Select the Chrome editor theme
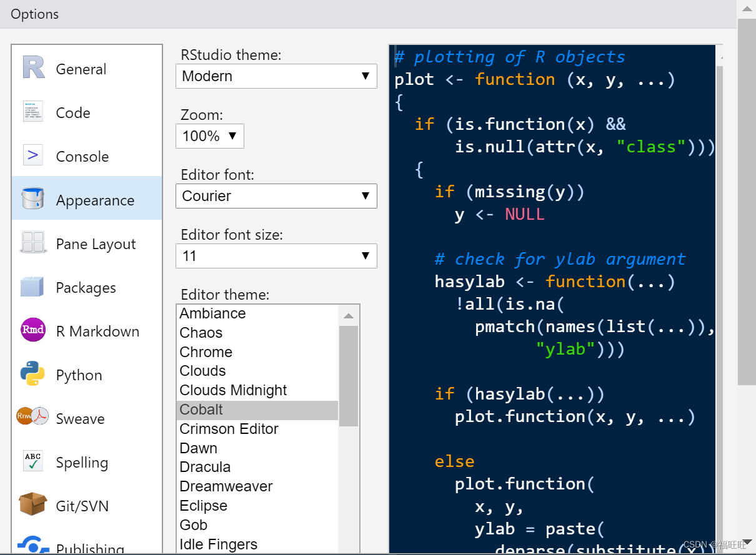 click(257, 352)
